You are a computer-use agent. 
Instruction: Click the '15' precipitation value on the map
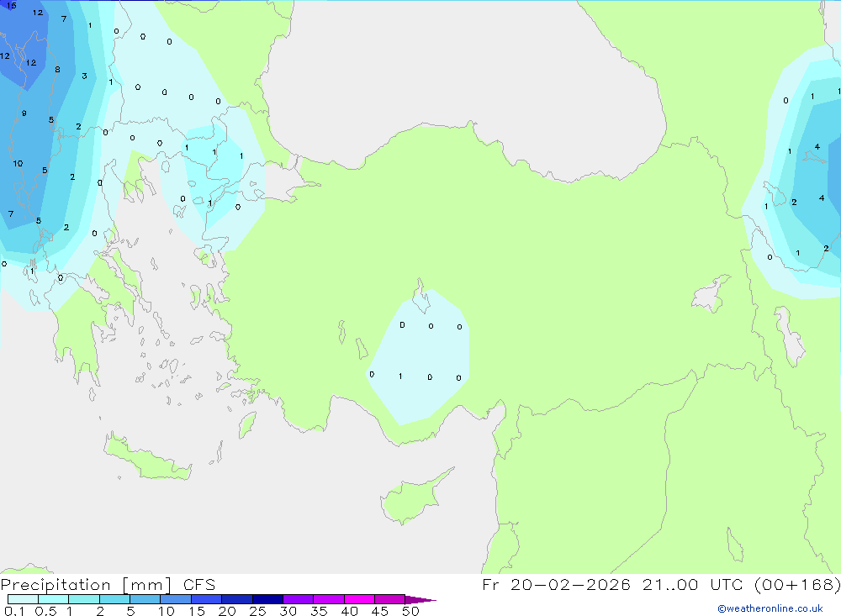click(11, 5)
